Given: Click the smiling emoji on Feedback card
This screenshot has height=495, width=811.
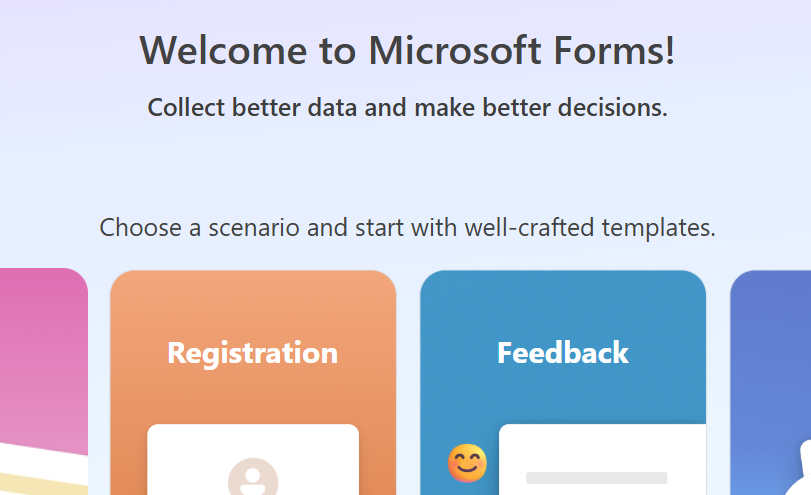Looking at the screenshot, I should point(467,463).
